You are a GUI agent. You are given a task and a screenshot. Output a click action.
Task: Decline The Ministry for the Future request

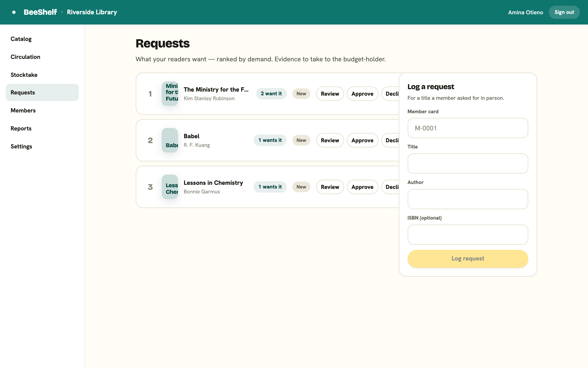390,94
